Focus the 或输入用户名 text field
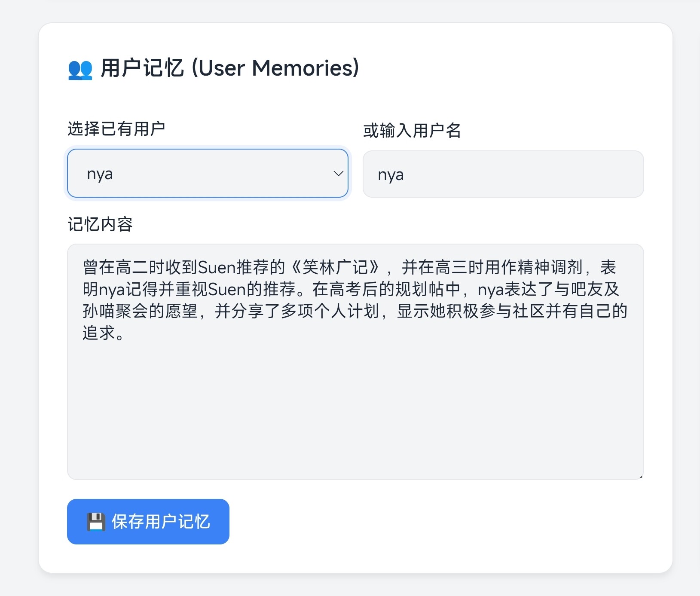This screenshot has width=700, height=596. click(x=503, y=174)
